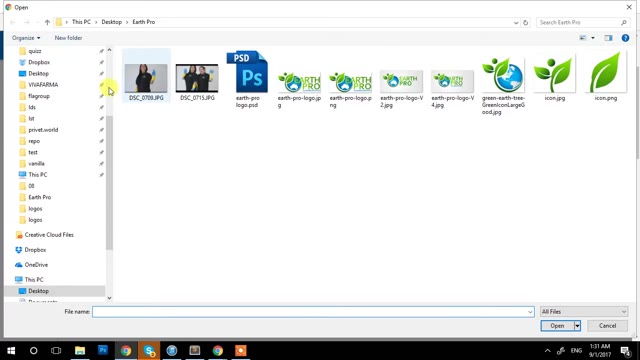The width and height of the screenshot is (640, 360).
Task: Click the search magnifier icon
Action: 624,22
